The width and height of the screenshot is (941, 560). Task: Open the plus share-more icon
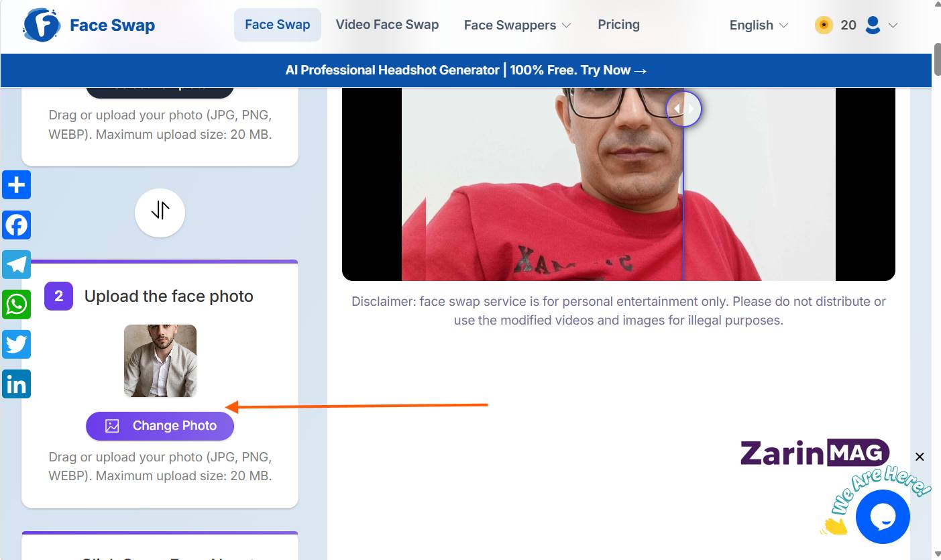(16, 184)
